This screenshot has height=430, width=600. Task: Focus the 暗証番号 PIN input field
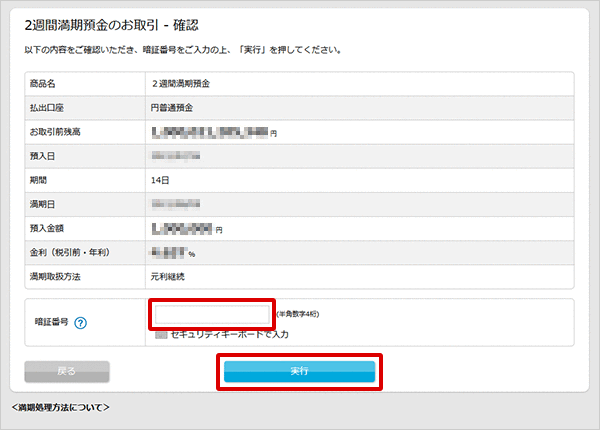pyautogui.click(x=213, y=314)
